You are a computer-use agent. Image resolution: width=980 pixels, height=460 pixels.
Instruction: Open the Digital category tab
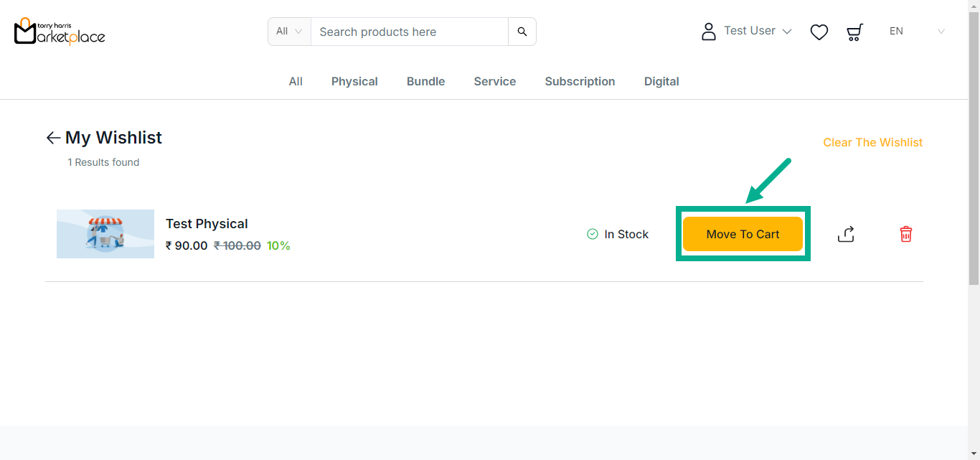pos(661,82)
